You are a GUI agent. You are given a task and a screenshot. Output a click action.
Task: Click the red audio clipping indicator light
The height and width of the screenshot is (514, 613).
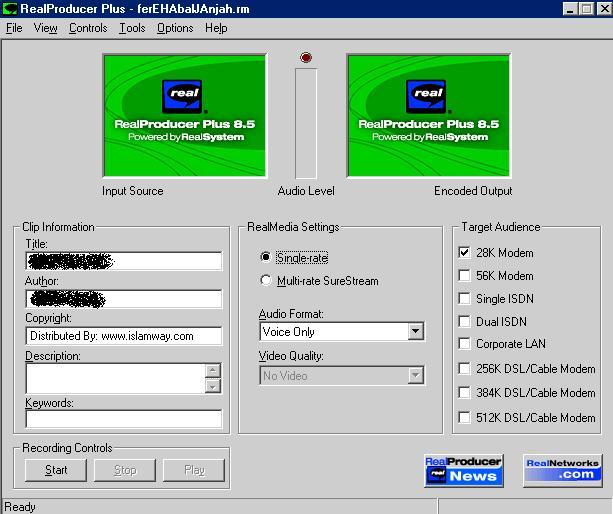tap(306, 57)
